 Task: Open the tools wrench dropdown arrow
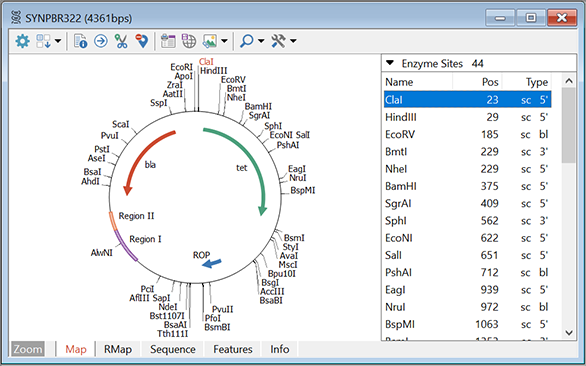293,41
